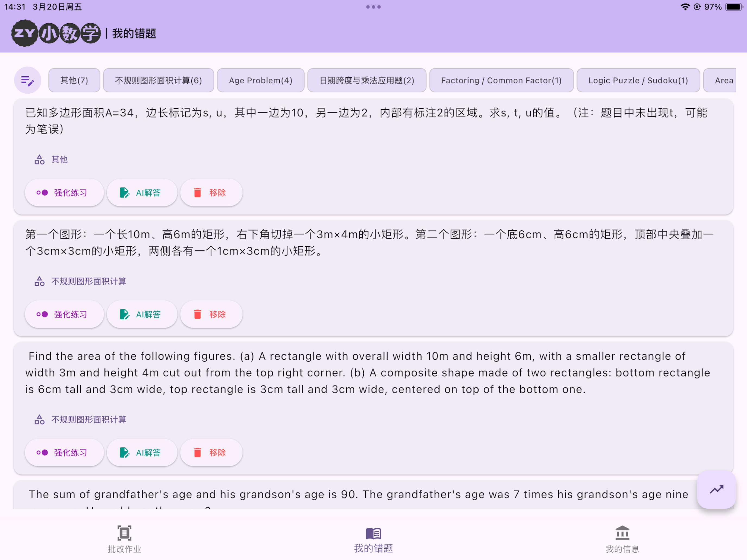Image resolution: width=747 pixels, height=560 pixels.
Task: Tap the 14:31 clock in status bar
Action: click(x=15, y=7)
